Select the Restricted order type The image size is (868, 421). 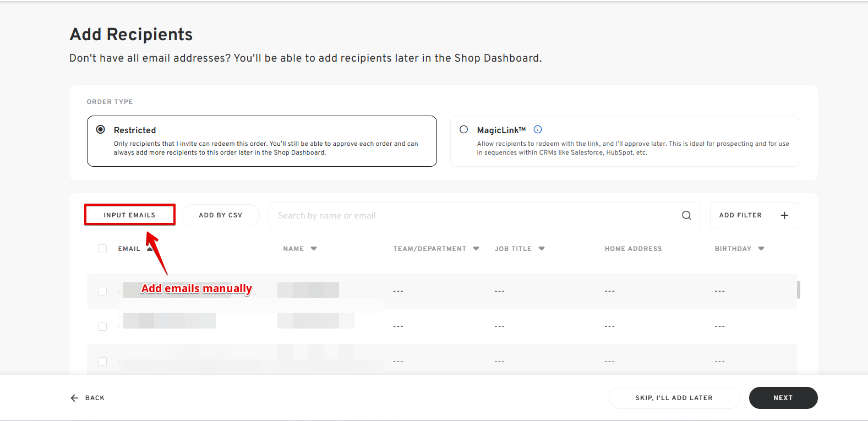pyautogui.click(x=101, y=130)
